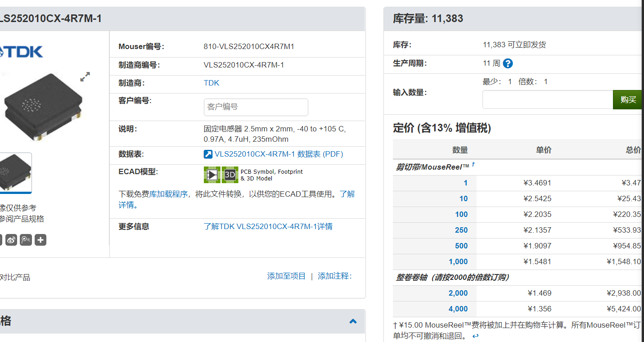Click the 11,383 可立即发货 stock text
Image resolution: width=644 pixels, height=342 pixels.
tap(514, 45)
